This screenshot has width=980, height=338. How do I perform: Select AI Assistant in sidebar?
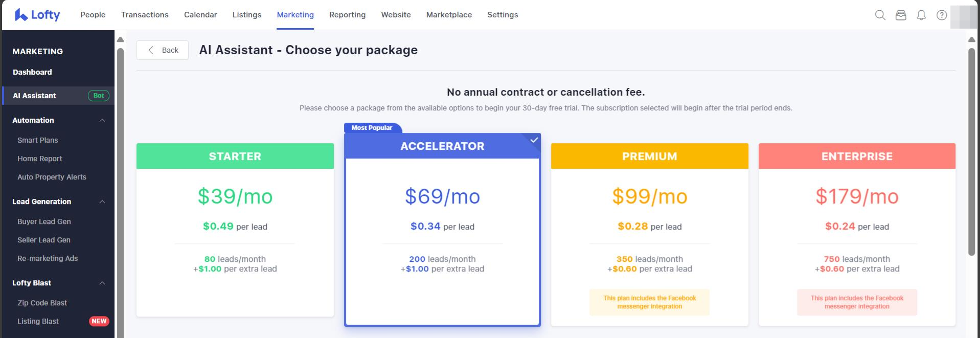58,96
